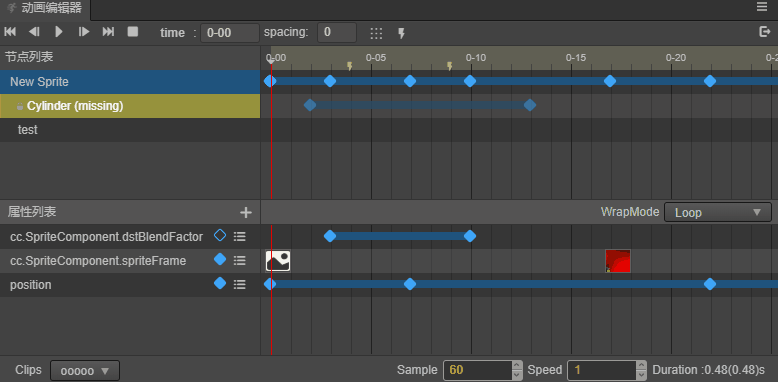The height and width of the screenshot is (382, 778).
Task: Increase the Sample value stepper
Action: tap(517, 366)
